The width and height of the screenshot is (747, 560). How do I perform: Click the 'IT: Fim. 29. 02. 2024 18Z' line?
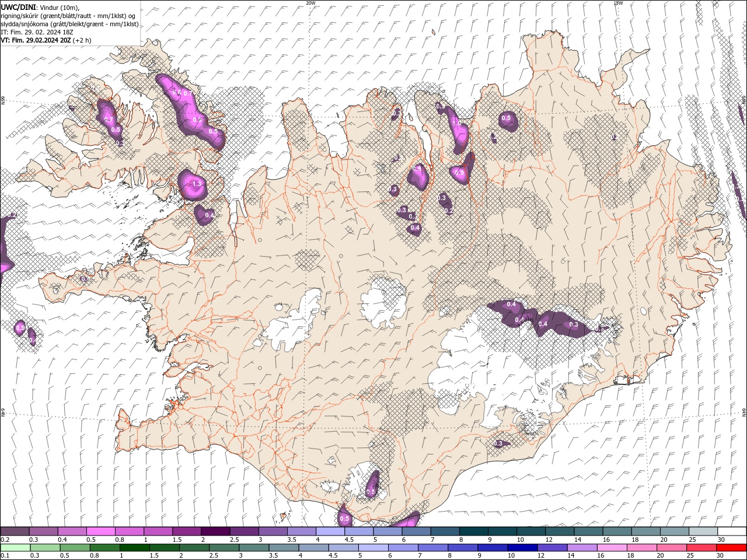click(x=37, y=32)
